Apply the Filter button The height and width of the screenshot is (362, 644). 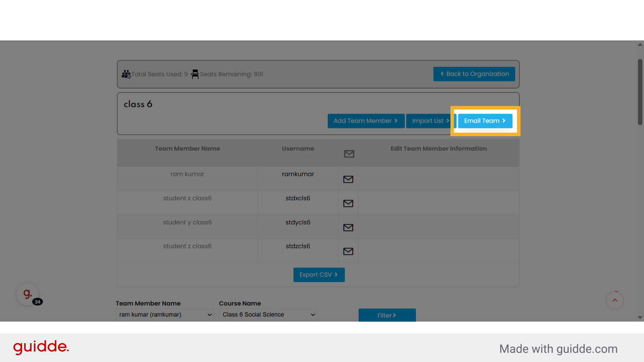click(x=387, y=315)
